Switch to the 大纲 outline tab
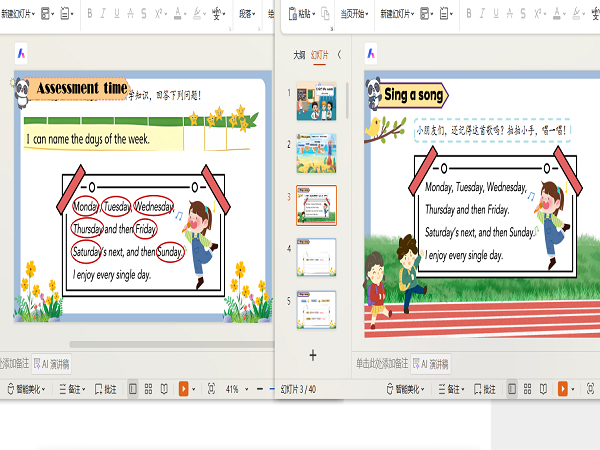Image resolution: width=600 pixels, height=450 pixels. click(x=298, y=55)
